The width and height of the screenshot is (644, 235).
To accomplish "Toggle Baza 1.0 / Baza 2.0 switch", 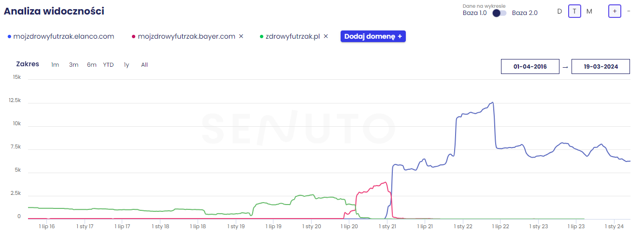I will tap(499, 13).
